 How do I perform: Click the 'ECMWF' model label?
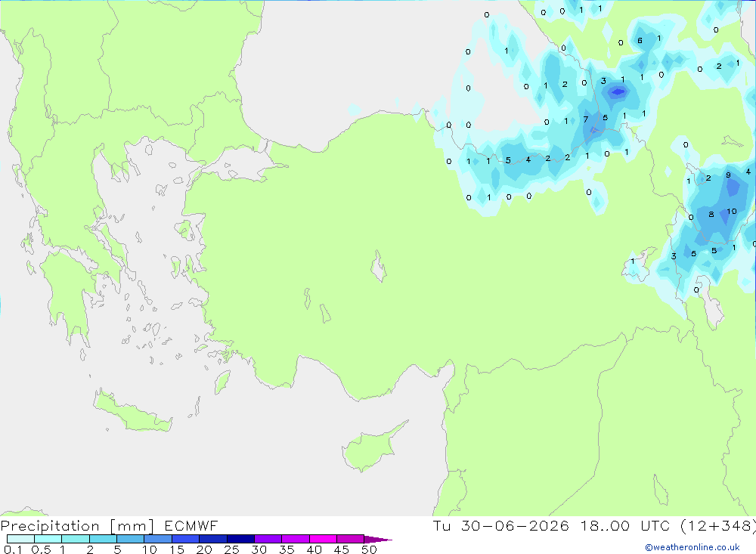pyautogui.click(x=191, y=526)
